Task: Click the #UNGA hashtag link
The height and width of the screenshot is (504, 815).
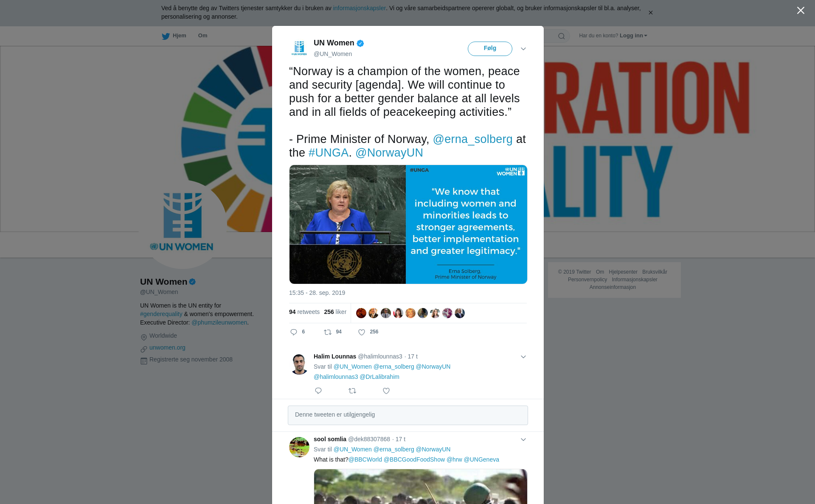Action: [328, 153]
